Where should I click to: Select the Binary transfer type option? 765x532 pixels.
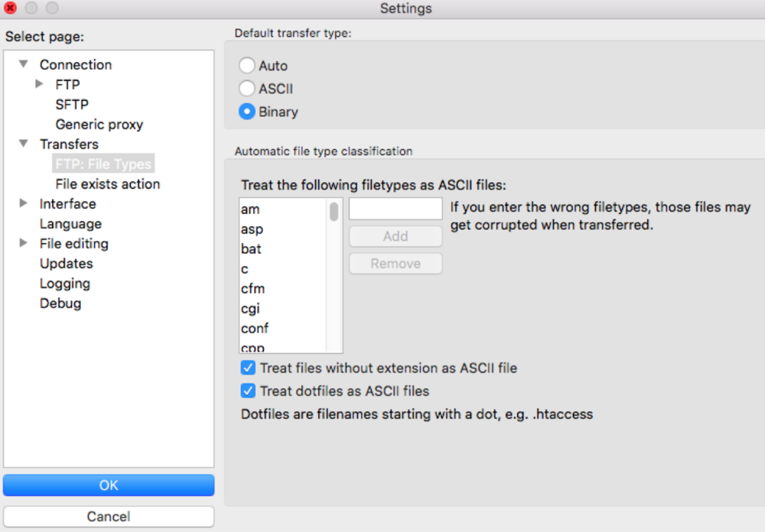click(247, 112)
